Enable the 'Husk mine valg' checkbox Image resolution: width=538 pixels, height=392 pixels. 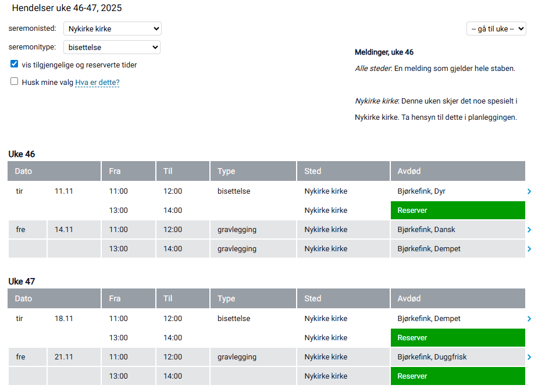(x=15, y=82)
